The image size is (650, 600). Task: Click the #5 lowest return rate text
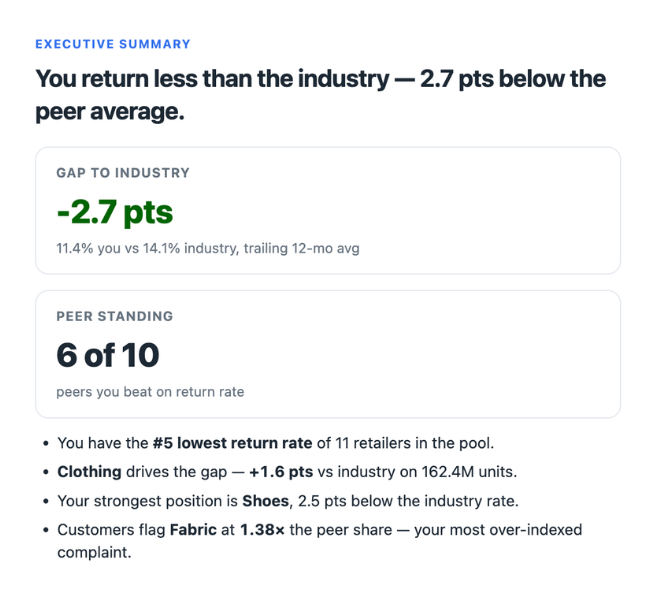click(232, 443)
